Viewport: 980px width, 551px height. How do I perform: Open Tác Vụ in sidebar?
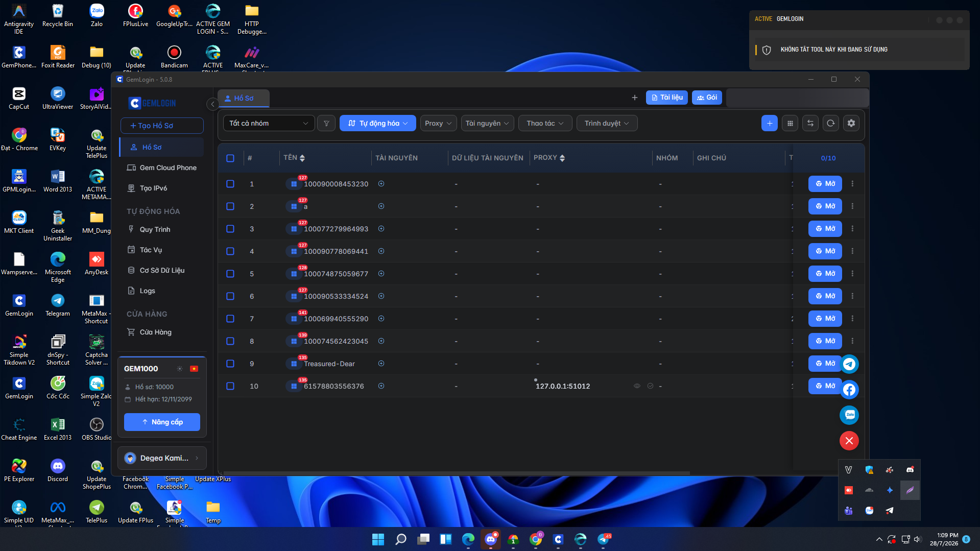coord(162,250)
